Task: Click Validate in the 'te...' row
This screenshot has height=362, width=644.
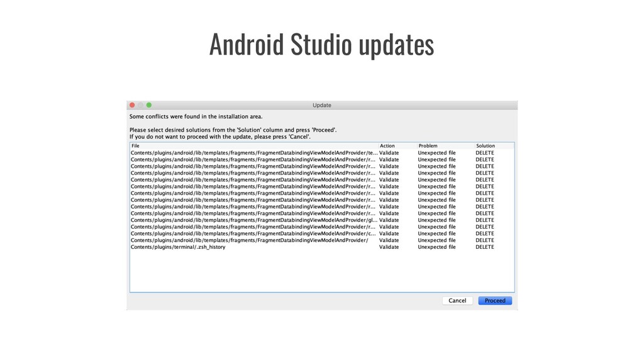Action: click(389, 153)
